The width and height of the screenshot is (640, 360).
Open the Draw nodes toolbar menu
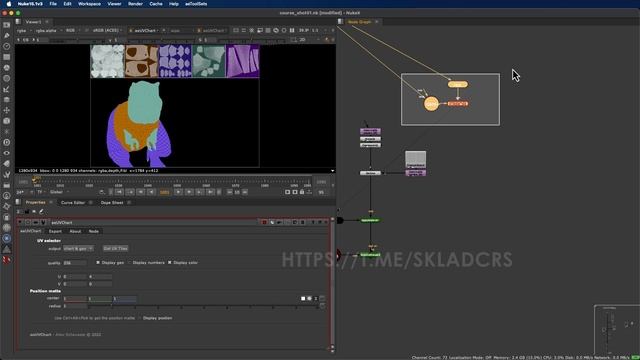7,36
